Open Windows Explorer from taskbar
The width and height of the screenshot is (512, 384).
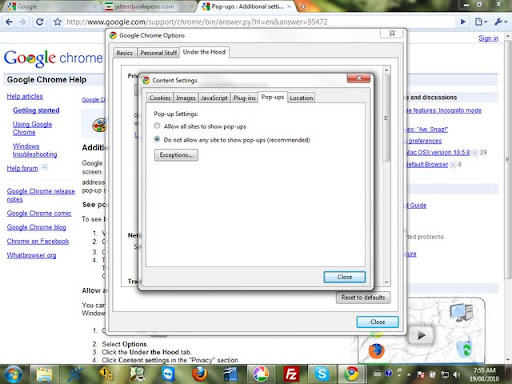click(44, 374)
